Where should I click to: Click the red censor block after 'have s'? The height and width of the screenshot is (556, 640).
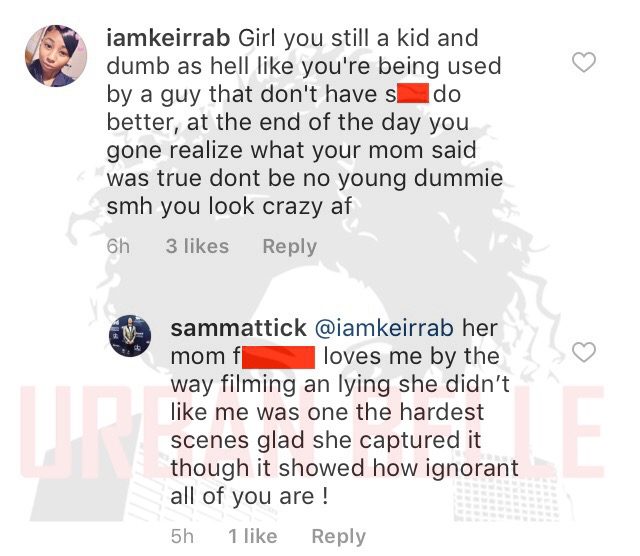(x=413, y=93)
